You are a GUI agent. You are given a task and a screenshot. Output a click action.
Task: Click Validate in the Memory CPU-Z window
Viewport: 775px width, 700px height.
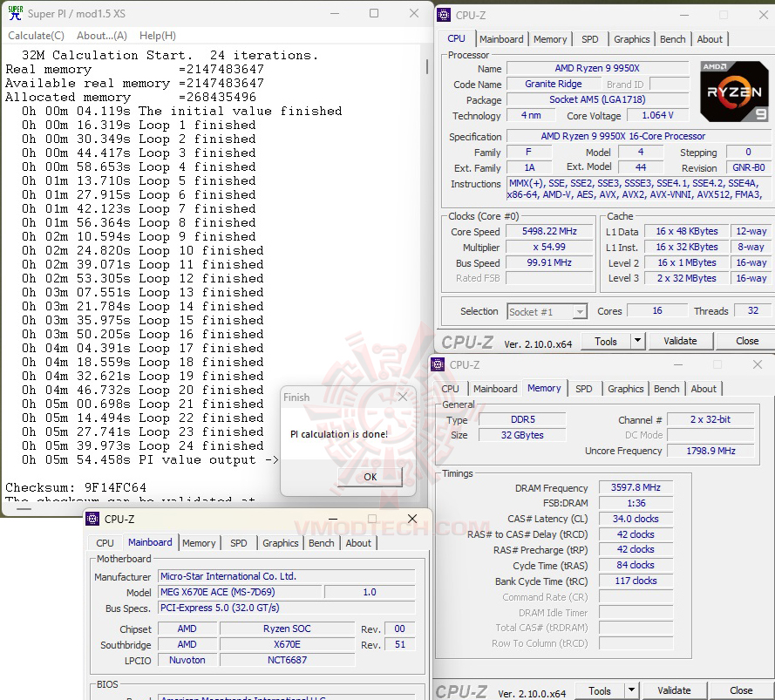[674, 690]
